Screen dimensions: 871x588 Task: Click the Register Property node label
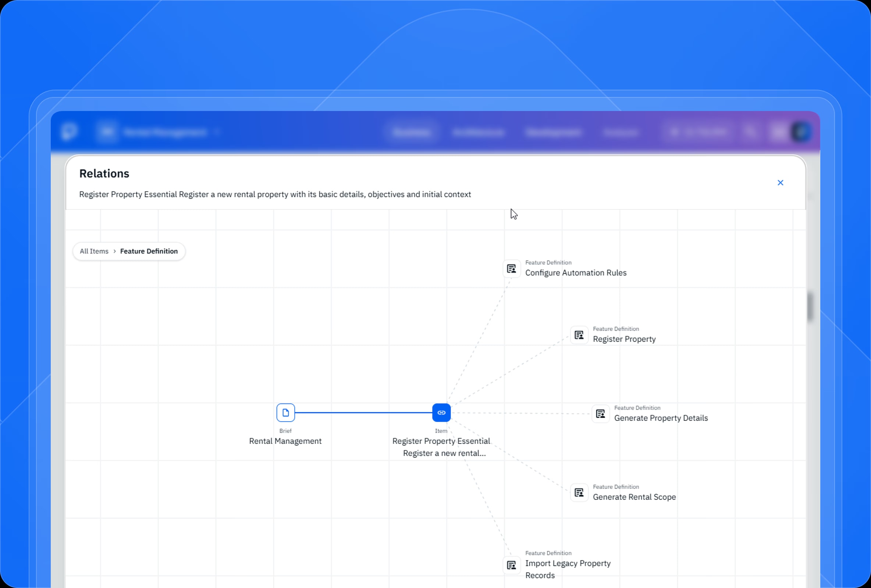(624, 339)
